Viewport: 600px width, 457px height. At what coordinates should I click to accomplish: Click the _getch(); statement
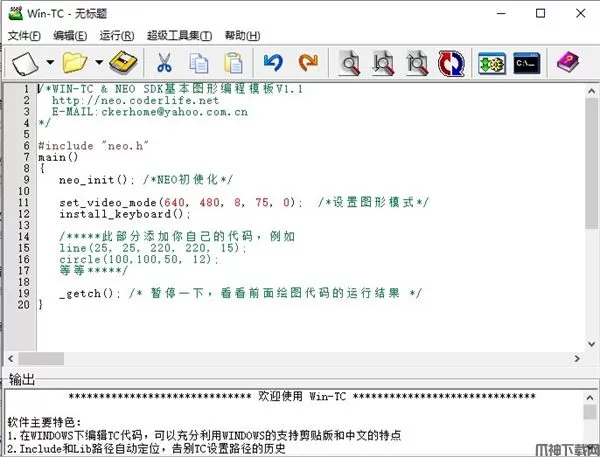(x=90, y=294)
